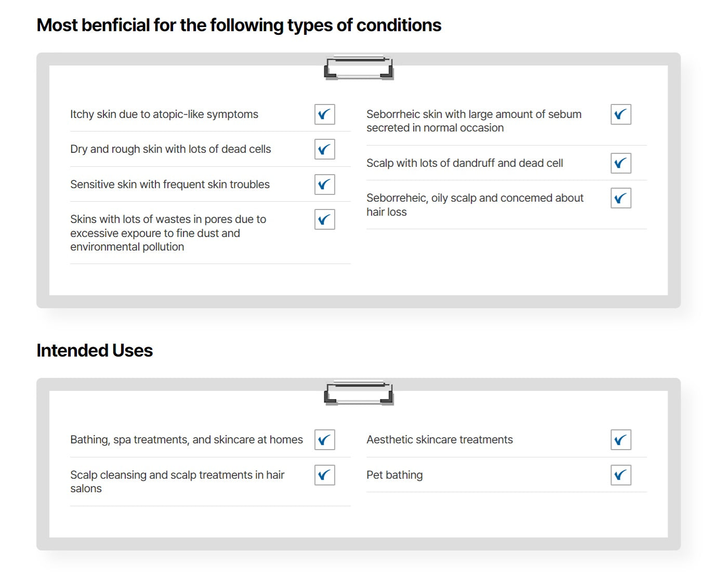Click Scalp with lots of dandruff text
Viewport: 728px width, 578px height.
coord(465,163)
